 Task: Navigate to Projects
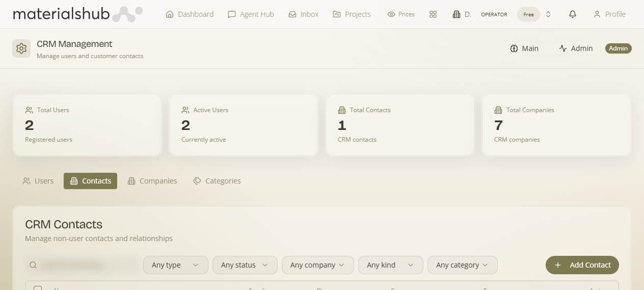point(352,14)
